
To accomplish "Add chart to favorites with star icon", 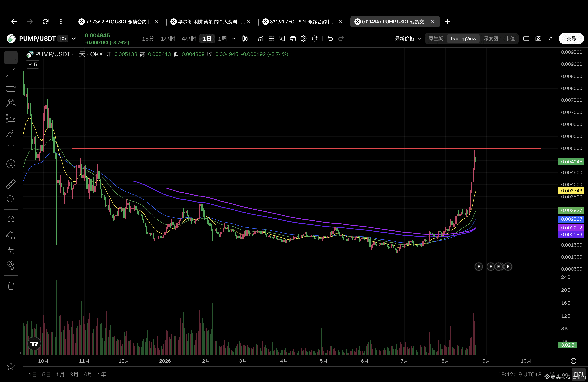I will pos(11,366).
